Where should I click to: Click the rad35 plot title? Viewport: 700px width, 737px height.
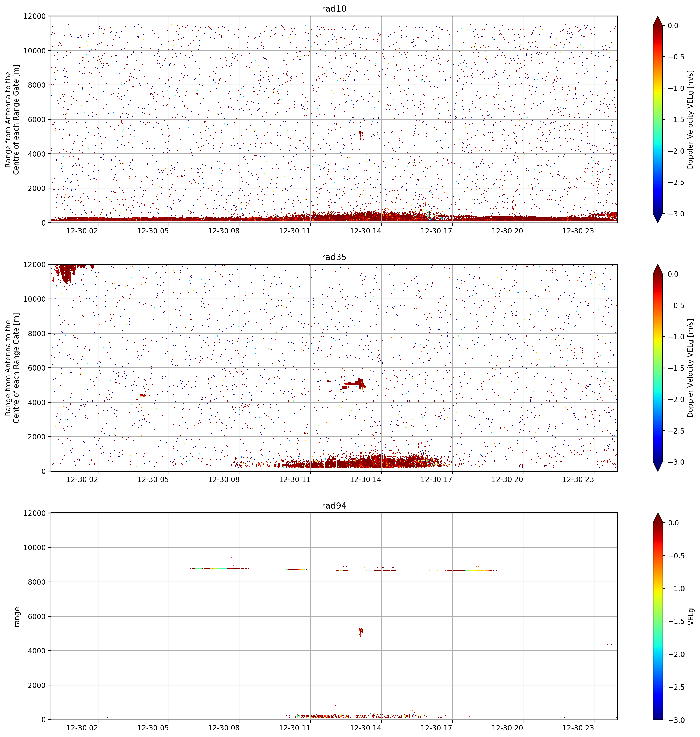(334, 257)
